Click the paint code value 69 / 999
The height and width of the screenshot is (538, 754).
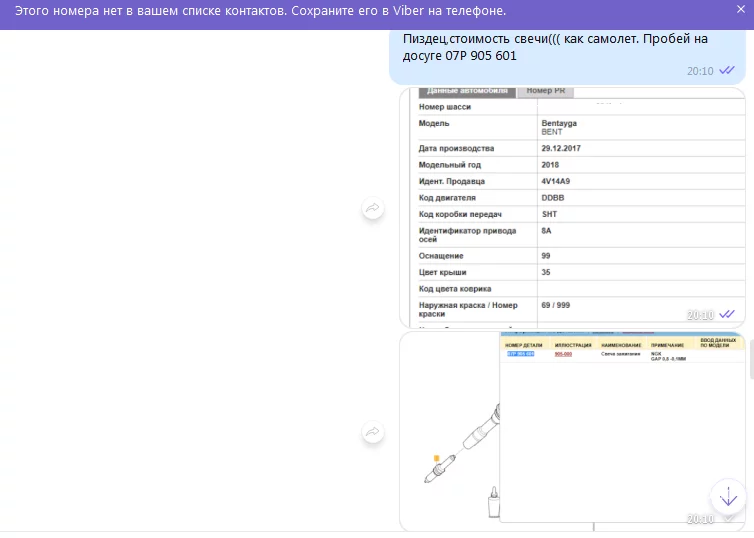(555, 305)
